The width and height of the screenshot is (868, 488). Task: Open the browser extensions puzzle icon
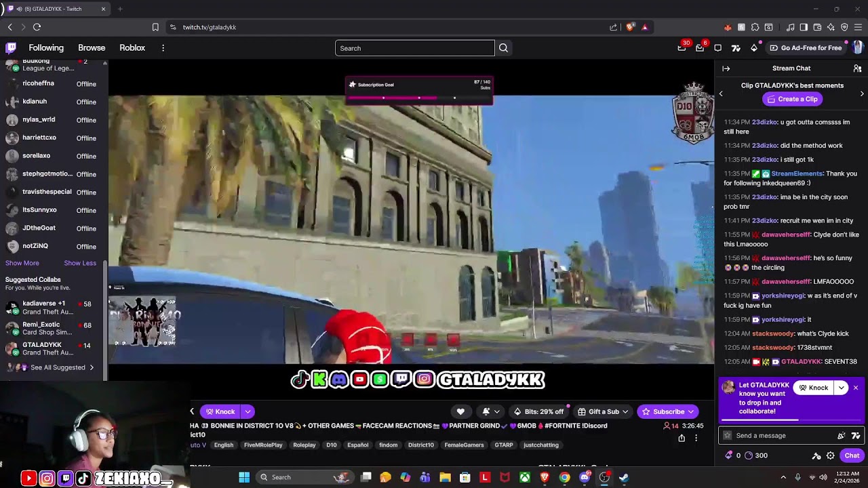click(755, 27)
